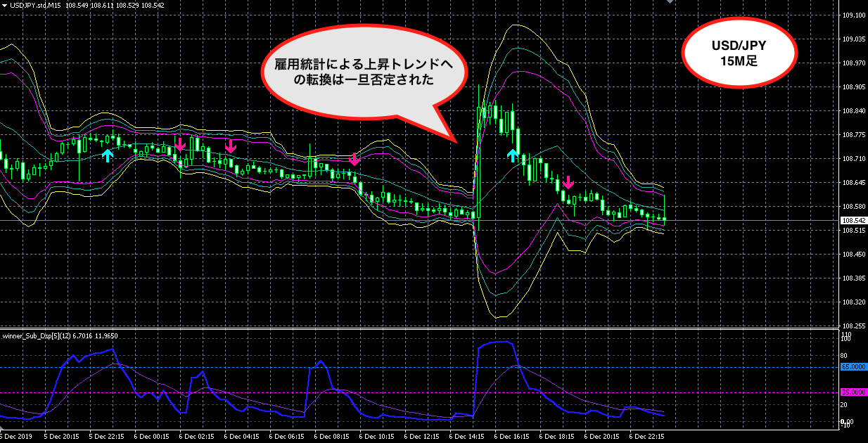Image resolution: width=868 pixels, height=443 pixels.
Task: Open the USDJPY.std,M15 chart dropdown triangle
Action: 4,6
